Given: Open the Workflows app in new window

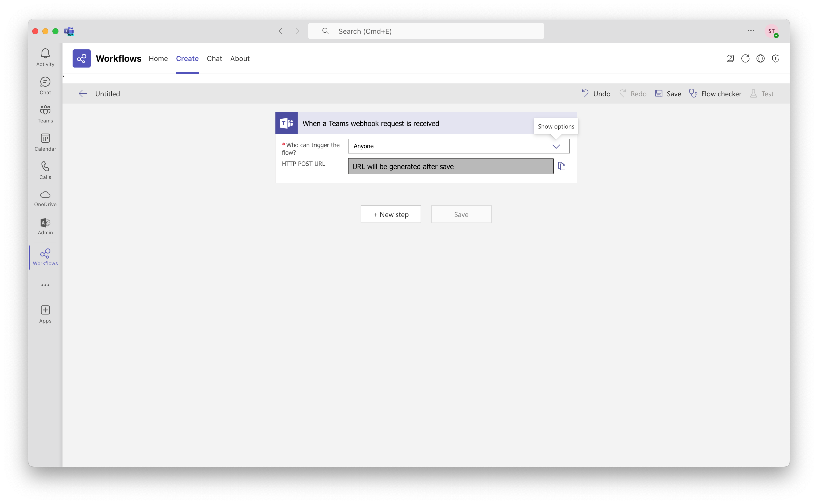Looking at the screenshot, I should click(x=730, y=58).
